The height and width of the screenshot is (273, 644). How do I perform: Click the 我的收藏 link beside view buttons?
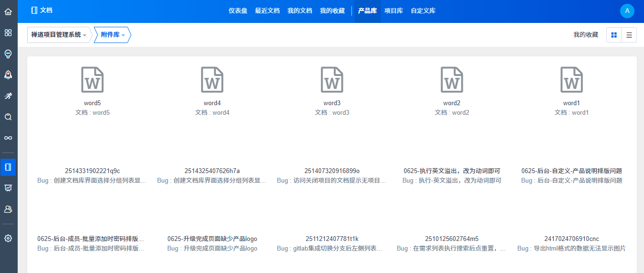(x=586, y=35)
